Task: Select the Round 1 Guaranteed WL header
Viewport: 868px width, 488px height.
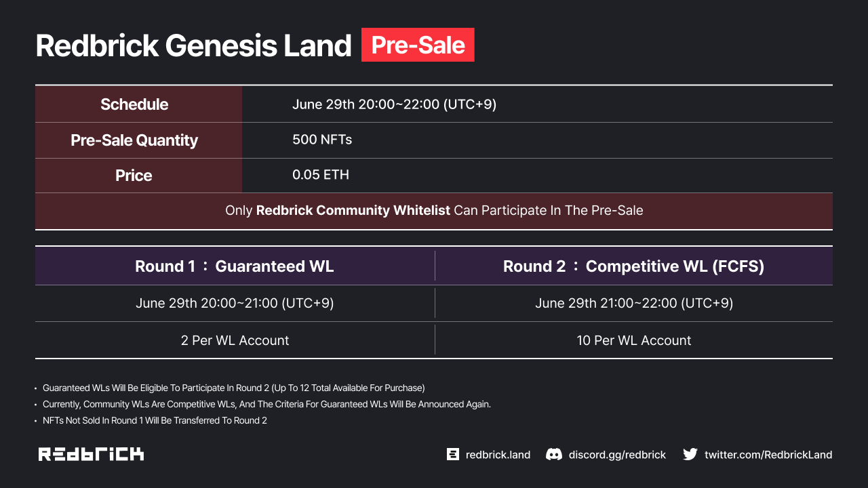Action: 235,266
